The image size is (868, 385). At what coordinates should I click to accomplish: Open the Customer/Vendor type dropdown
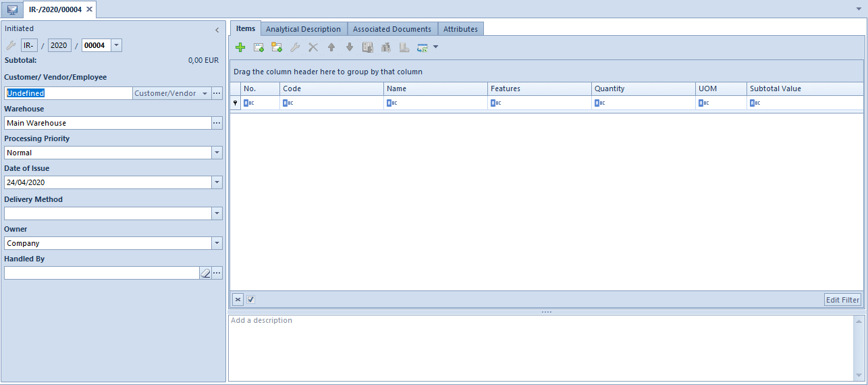(205, 93)
